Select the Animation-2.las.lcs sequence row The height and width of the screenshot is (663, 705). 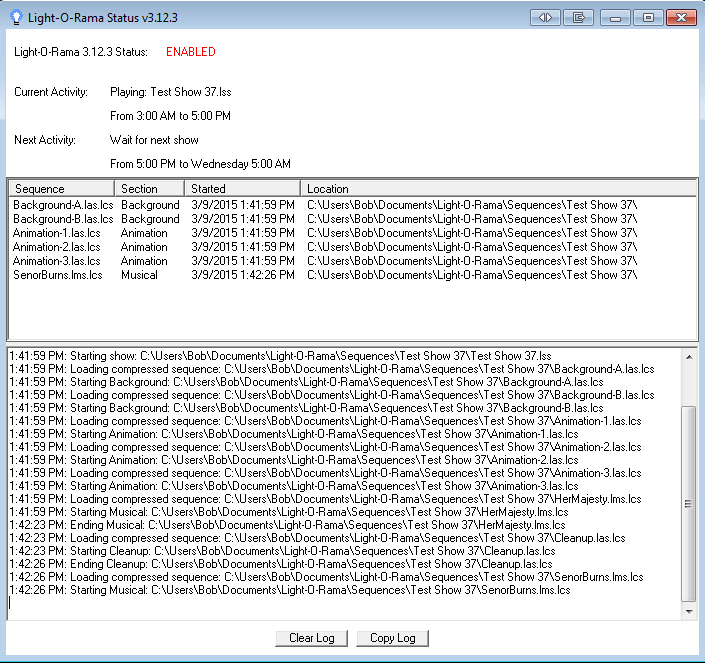(352, 247)
